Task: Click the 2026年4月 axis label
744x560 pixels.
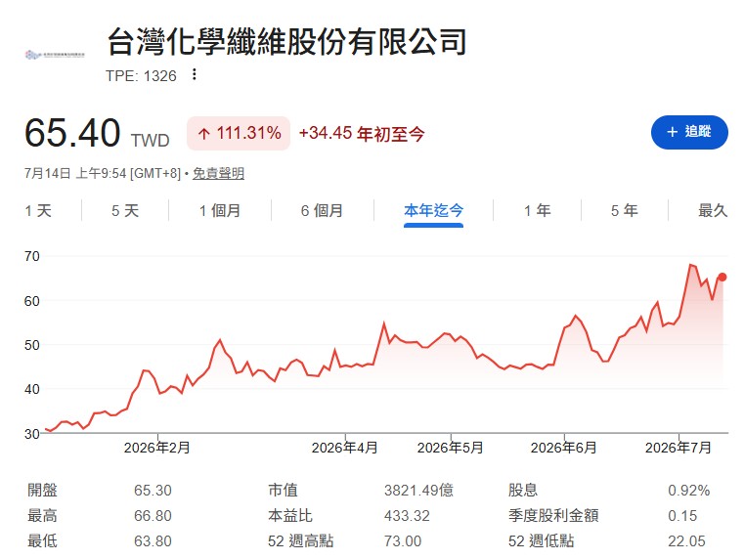Action: [x=345, y=448]
